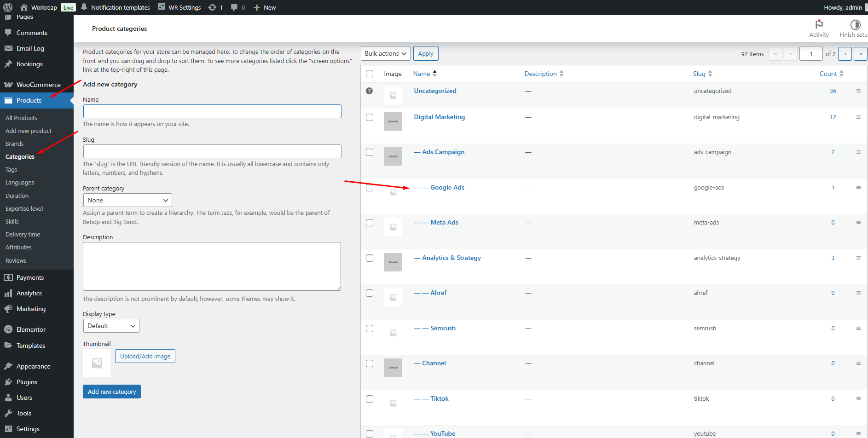Expand the Parent category dropdown
The image size is (868, 438).
(x=127, y=200)
